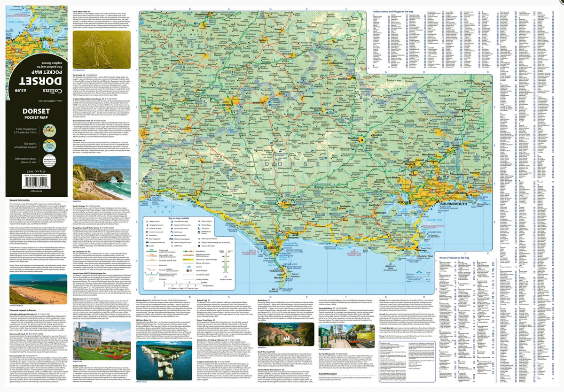Click the WEYMOUTH label on the map
The height and width of the screenshot is (392, 564).
click(x=271, y=248)
